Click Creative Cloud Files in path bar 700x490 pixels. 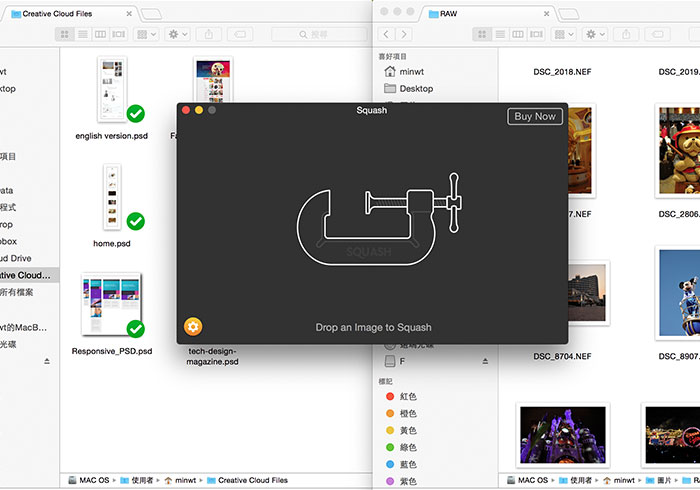(247, 480)
